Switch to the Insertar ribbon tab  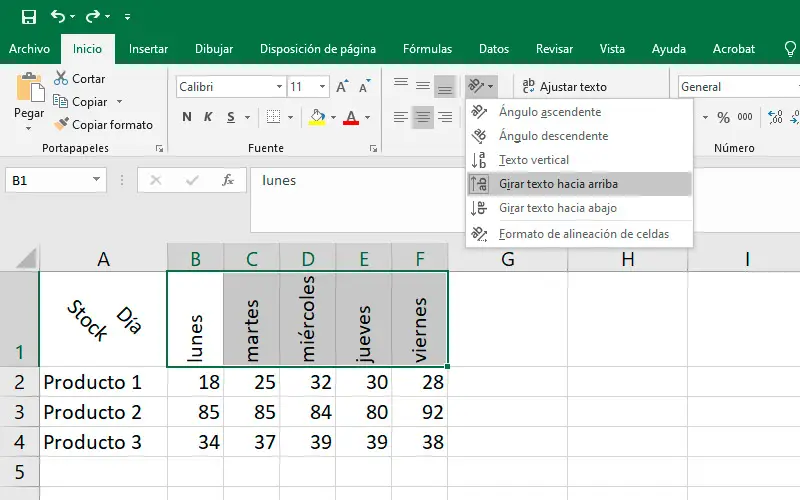point(148,48)
